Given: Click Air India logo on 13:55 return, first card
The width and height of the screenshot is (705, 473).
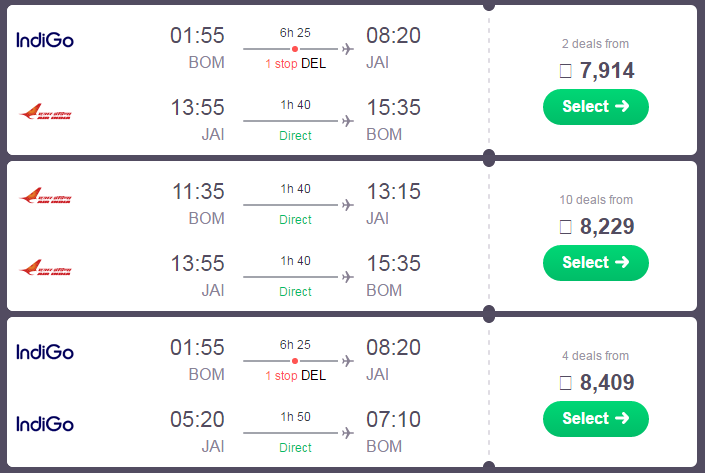Looking at the screenshot, I should tap(45, 112).
